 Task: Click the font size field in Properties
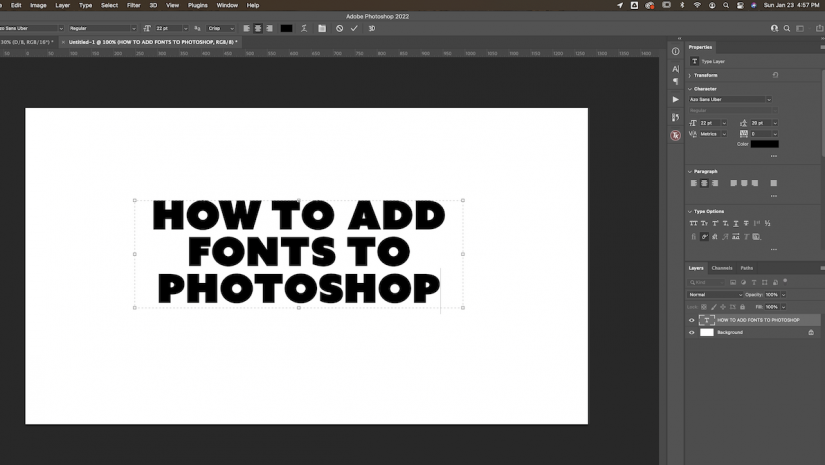coord(708,122)
